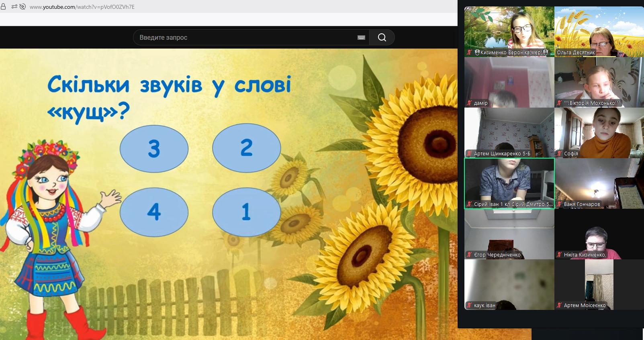Choose answer oval with number 4
Viewport: 644px width, 340px height.
(154, 212)
